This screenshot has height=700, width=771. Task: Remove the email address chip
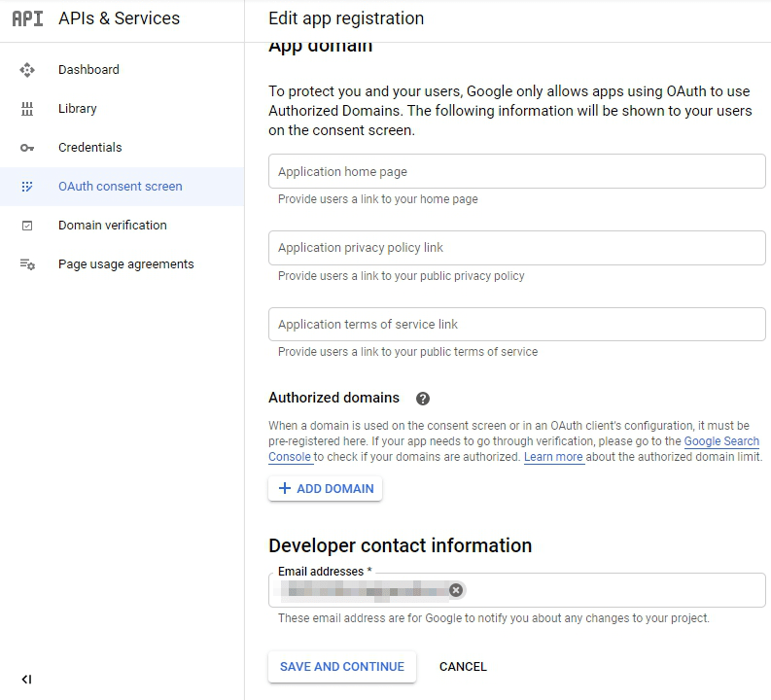tap(456, 590)
